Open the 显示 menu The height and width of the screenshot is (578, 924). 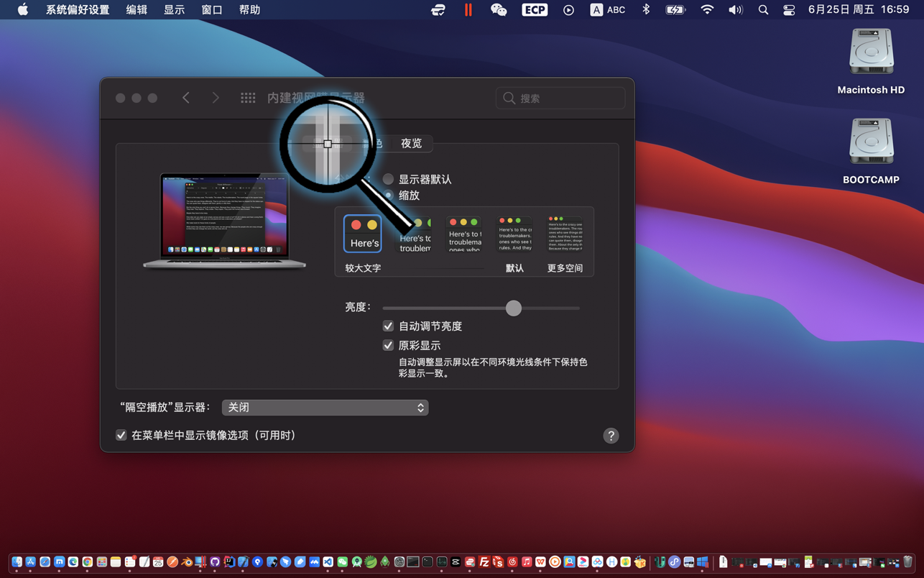[x=174, y=9]
